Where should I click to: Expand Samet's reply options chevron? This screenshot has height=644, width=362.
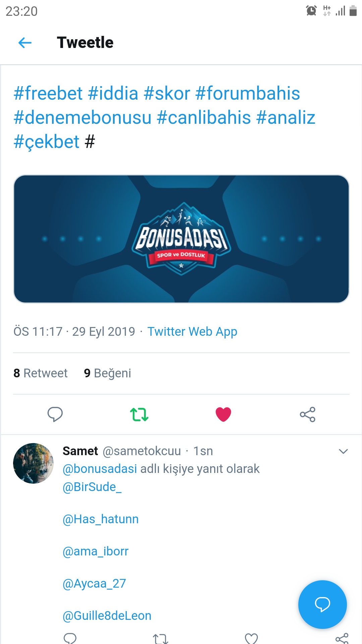coord(343,451)
